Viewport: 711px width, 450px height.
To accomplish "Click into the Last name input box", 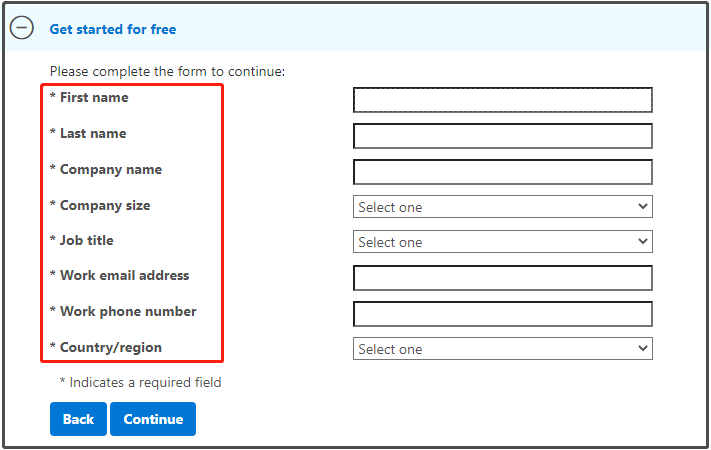I will pyautogui.click(x=502, y=136).
